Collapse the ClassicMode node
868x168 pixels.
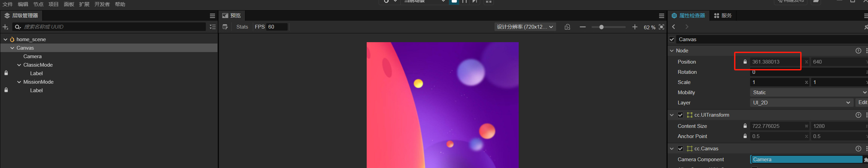click(x=19, y=65)
